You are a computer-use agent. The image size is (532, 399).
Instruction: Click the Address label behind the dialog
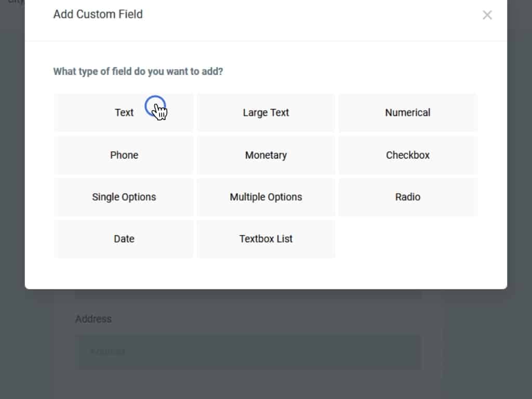[94, 319]
